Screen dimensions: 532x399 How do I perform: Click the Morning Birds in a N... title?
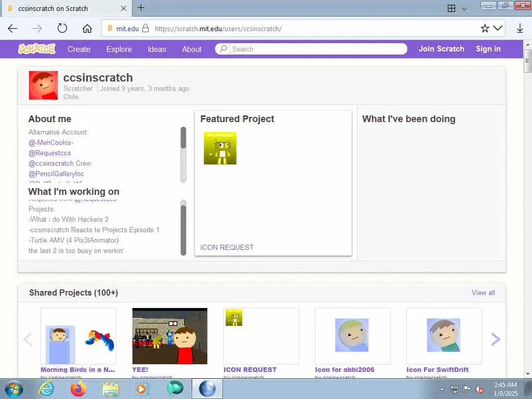[78, 369]
